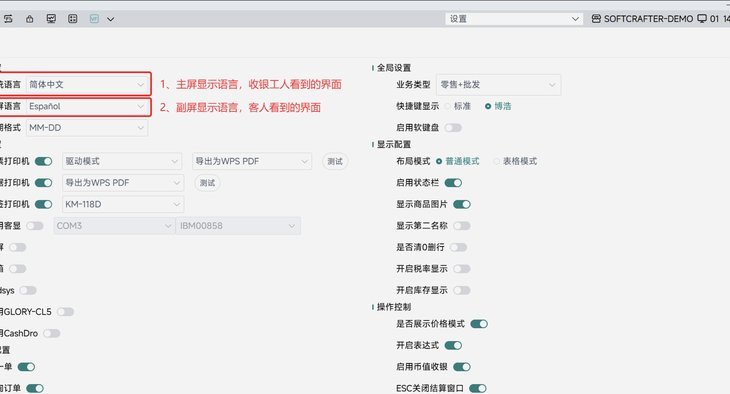Expand the toolbar overflow chevron
Screen dimensions: 730x394
(110, 20)
